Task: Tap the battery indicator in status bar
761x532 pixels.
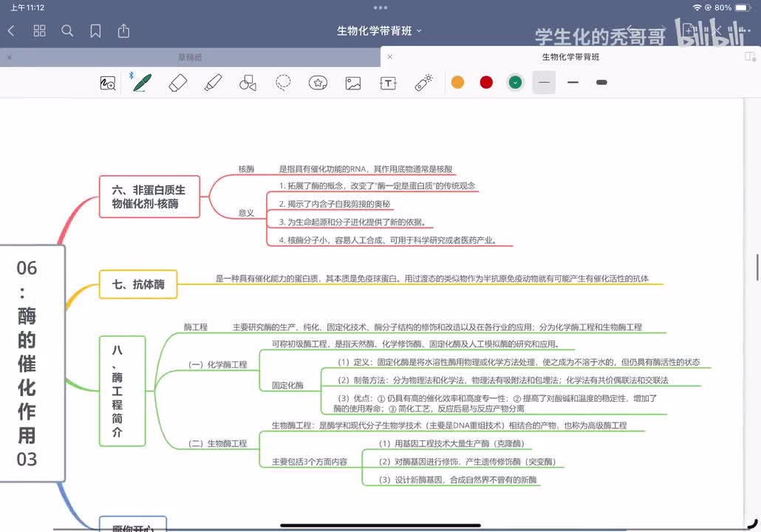Action: (x=743, y=8)
